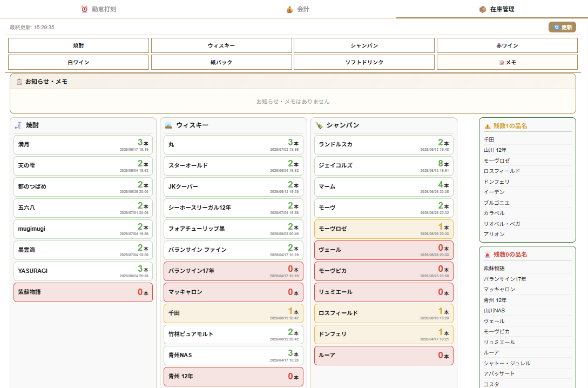Click the alarm clock icon for 勤怠打刻
Viewport: 588px width, 388px height.
[x=85, y=9]
